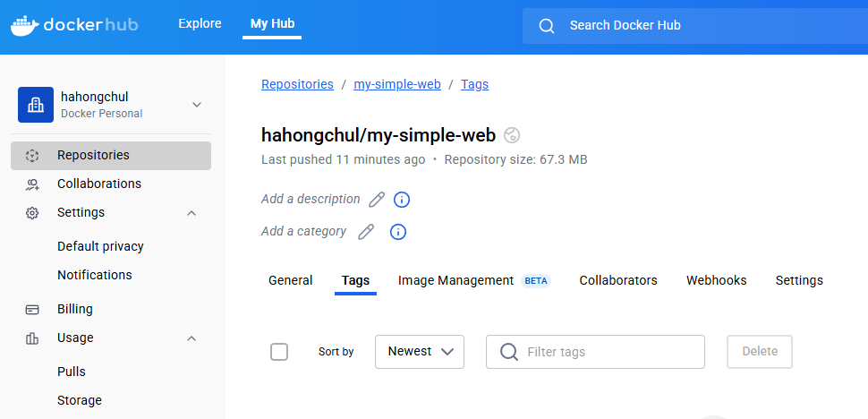This screenshot has height=419, width=868.
Task: Select the Tags tab
Action: (355, 280)
